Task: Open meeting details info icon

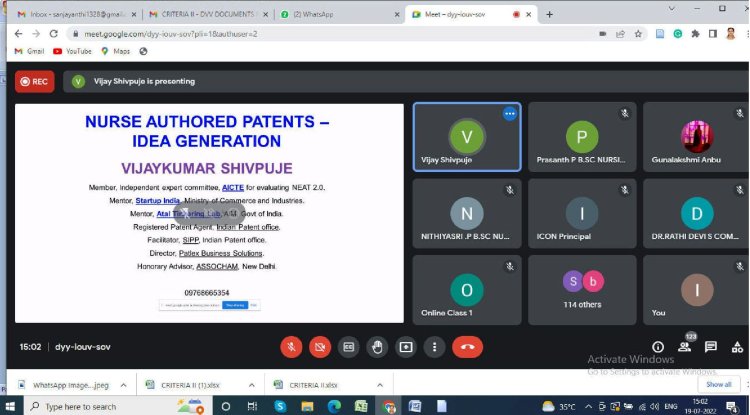Action: coord(658,347)
